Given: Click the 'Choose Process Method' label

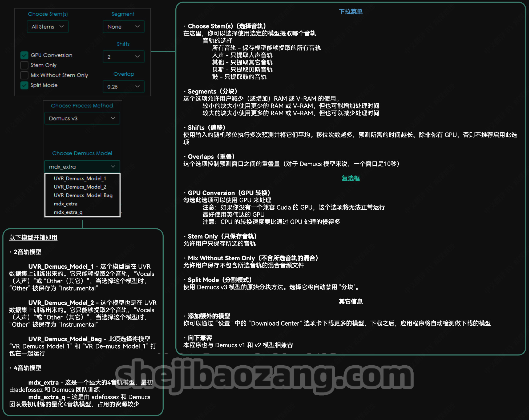Looking at the screenshot, I should coord(82,106).
